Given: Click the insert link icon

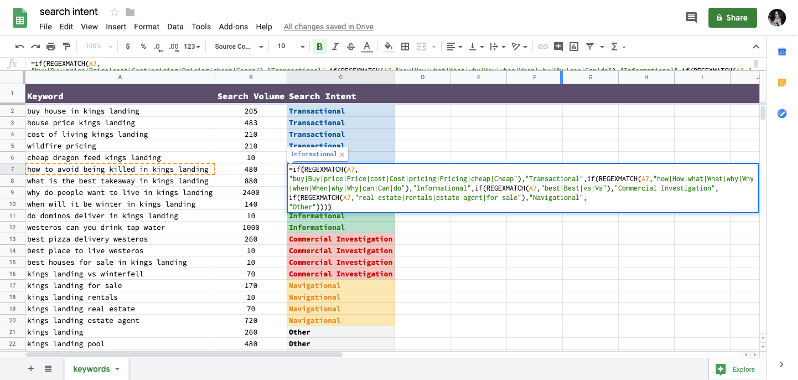Looking at the screenshot, I should pyautogui.click(x=543, y=47).
